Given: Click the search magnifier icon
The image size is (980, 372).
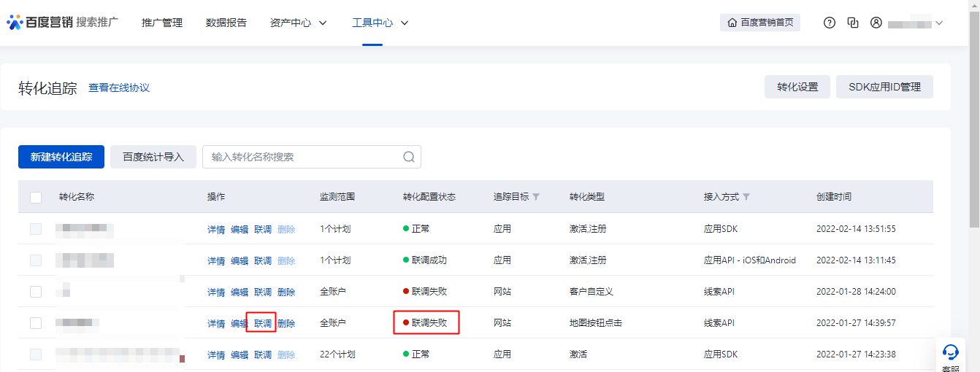Looking at the screenshot, I should 409,157.
